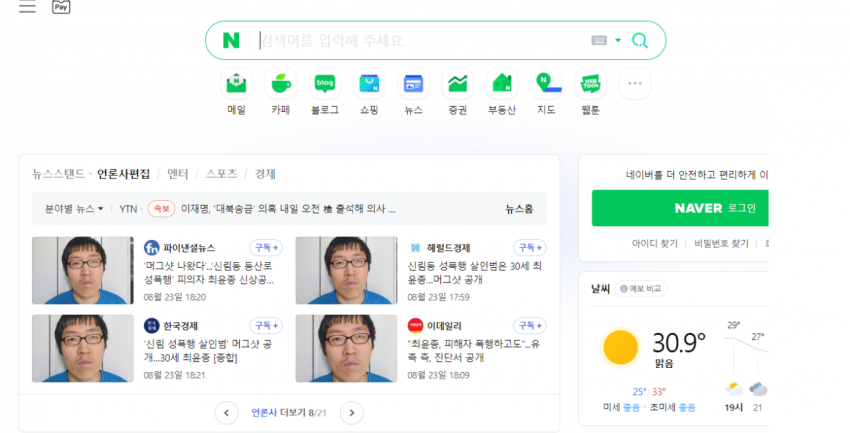Go to previous press page arrow
Image resolution: width=850 pixels, height=433 pixels.
click(227, 413)
